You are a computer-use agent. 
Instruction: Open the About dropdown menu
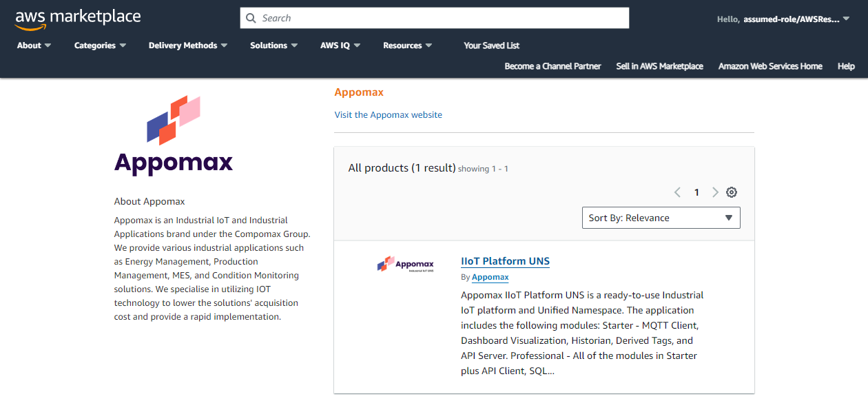(34, 45)
